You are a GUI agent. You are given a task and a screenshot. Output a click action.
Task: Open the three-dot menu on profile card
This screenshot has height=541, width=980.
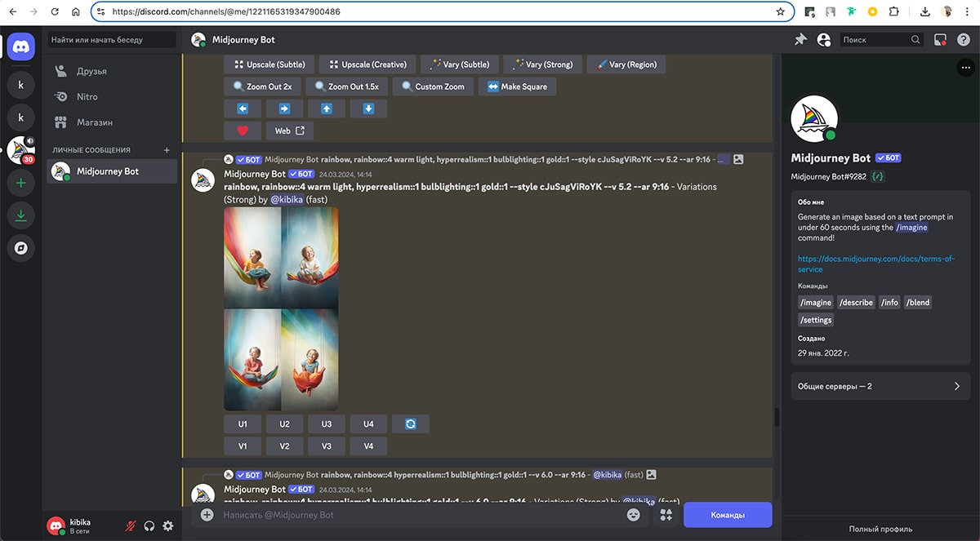click(x=964, y=68)
